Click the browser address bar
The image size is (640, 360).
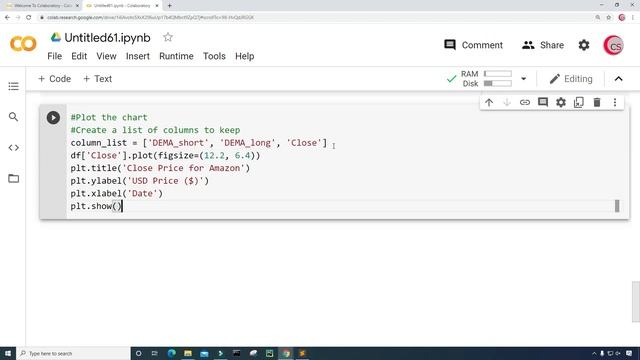[314, 18]
